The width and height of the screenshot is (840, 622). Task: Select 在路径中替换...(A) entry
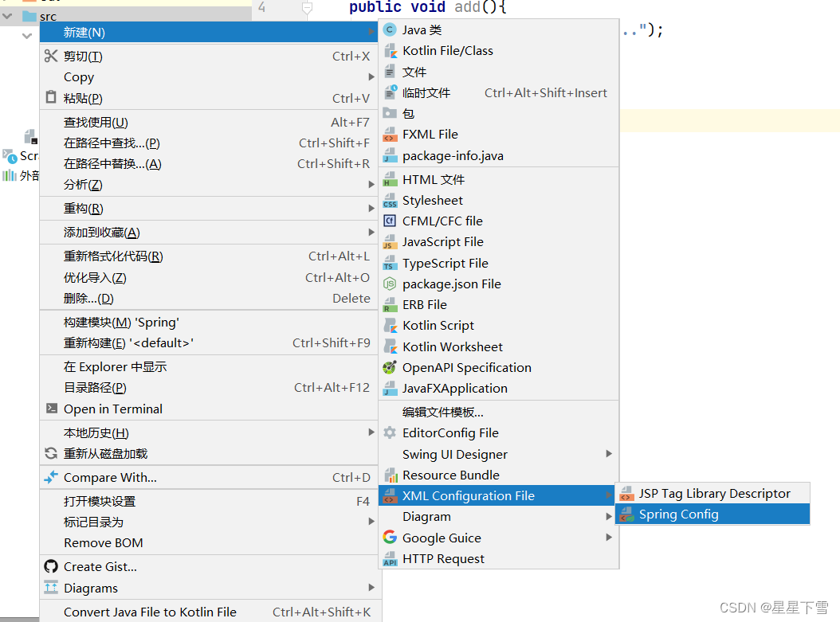[209, 164]
